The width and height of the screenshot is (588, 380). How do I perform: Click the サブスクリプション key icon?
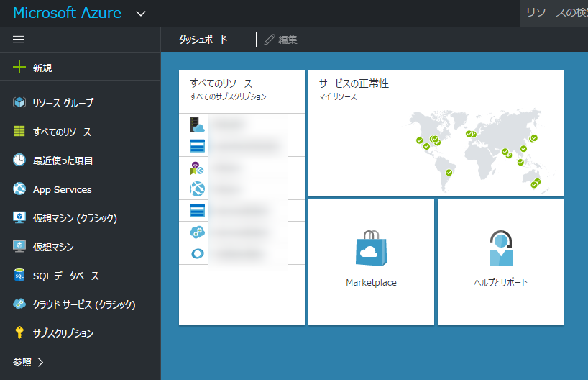coord(19,333)
